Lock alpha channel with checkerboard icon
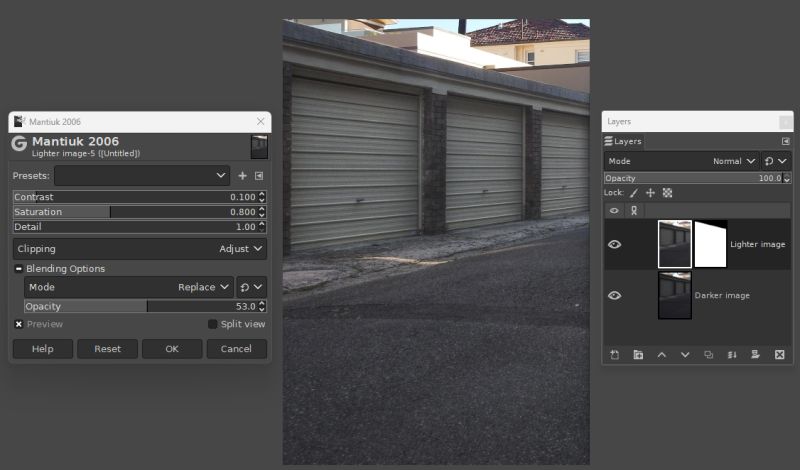 [667, 193]
